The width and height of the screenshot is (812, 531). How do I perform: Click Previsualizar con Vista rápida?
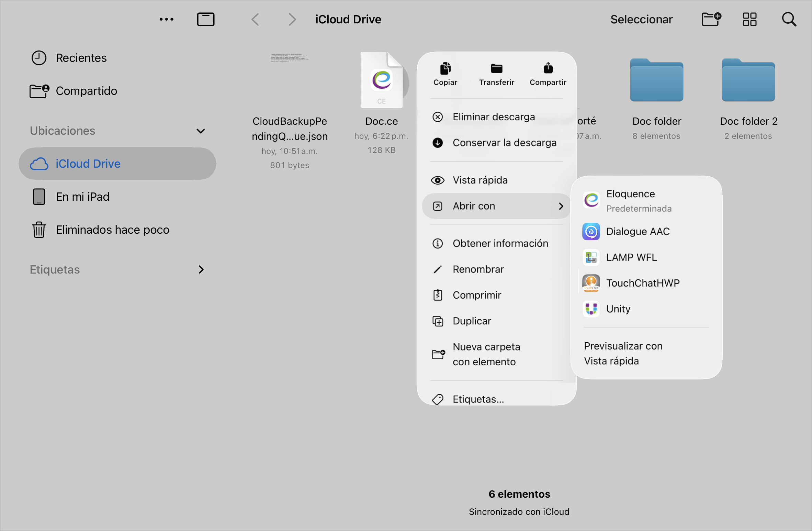(x=623, y=353)
